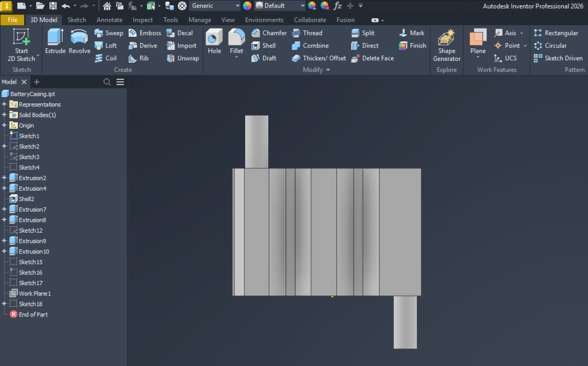Click the Rectangular pattern tool
Viewport: 588px width, 366px height.
(x=556, y=33)
